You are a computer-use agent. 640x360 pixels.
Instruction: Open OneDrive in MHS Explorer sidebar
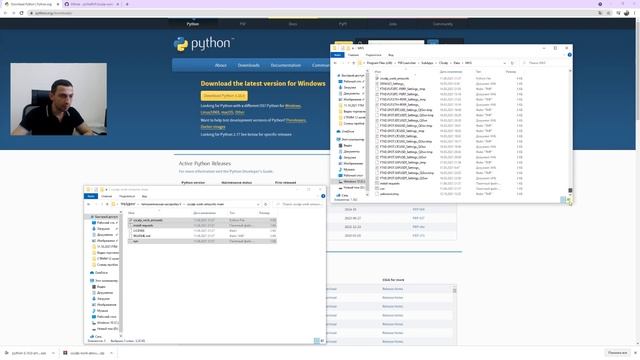pyautogui.click(x=346, y=131)
